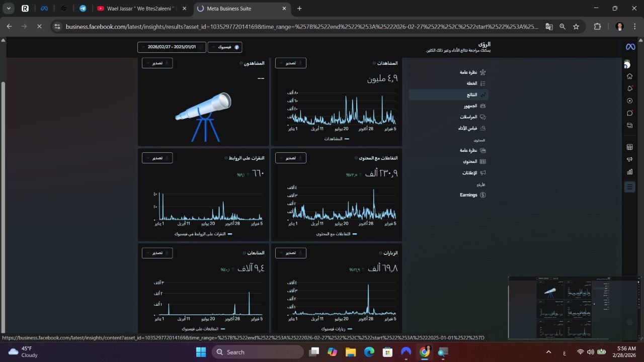The height and width of the screenshot is (362, 644).
Task: Click the Meta logo icon
Action: 630,47
